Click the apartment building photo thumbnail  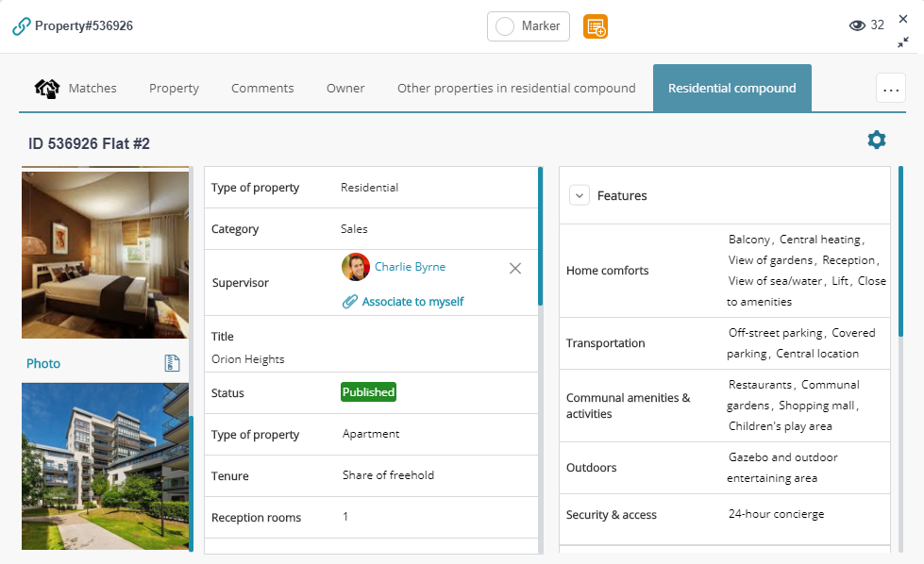click(x=105, y=467)
